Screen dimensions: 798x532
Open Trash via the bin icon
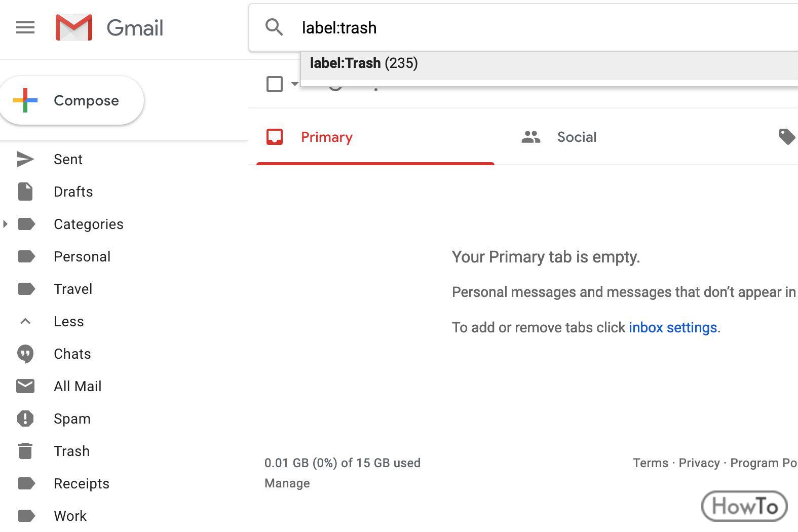click(25, 451)
